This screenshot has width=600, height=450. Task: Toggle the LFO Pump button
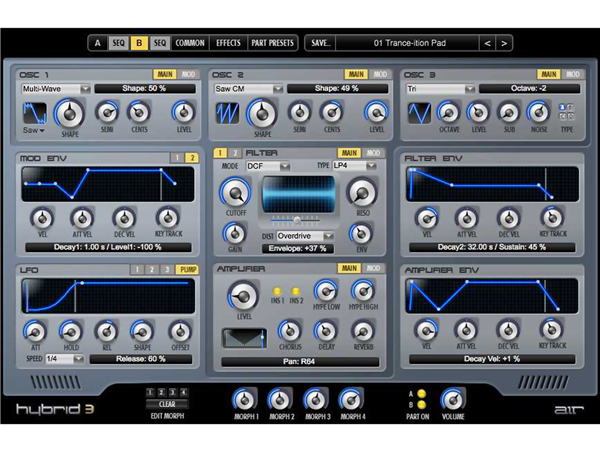[x=186, y=270]
